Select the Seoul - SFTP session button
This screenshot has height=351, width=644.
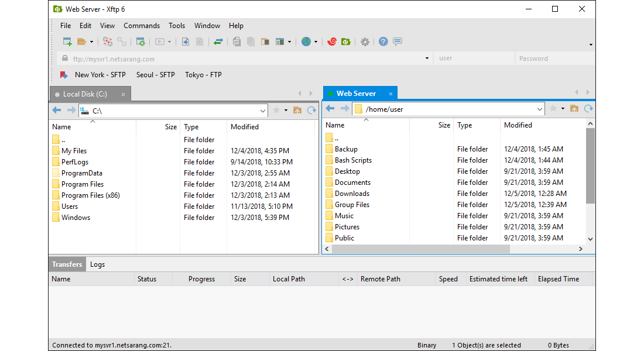pyautogui.click(x=155, y=75)
